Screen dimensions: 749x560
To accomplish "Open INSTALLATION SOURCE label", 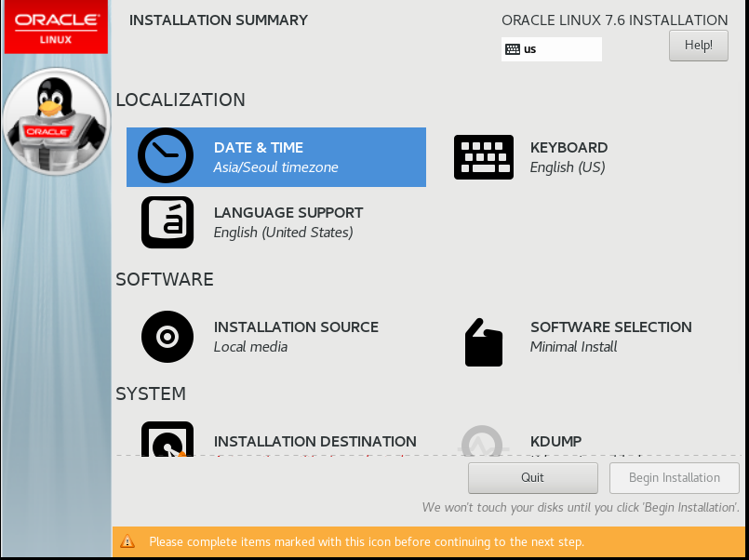I will point(296,327).
